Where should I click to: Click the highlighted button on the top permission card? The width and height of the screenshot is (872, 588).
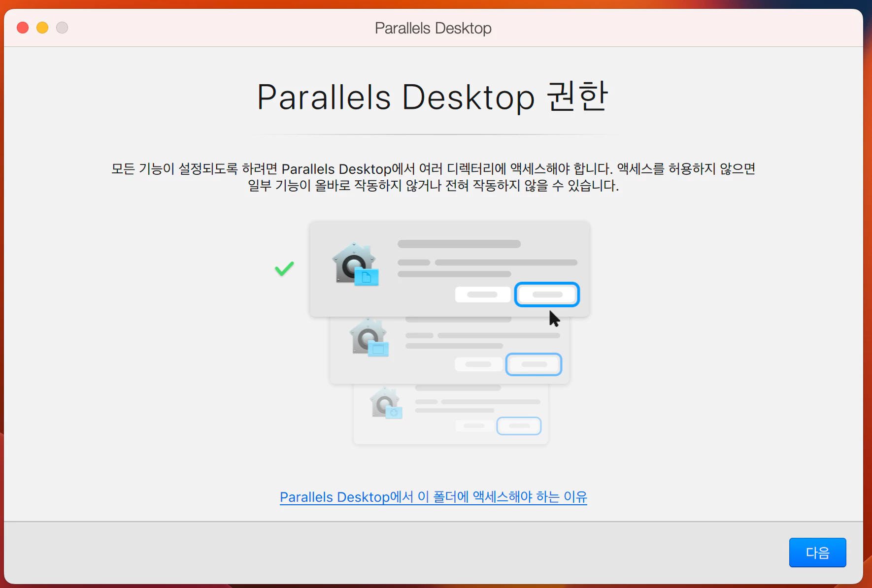pos(546,294)
